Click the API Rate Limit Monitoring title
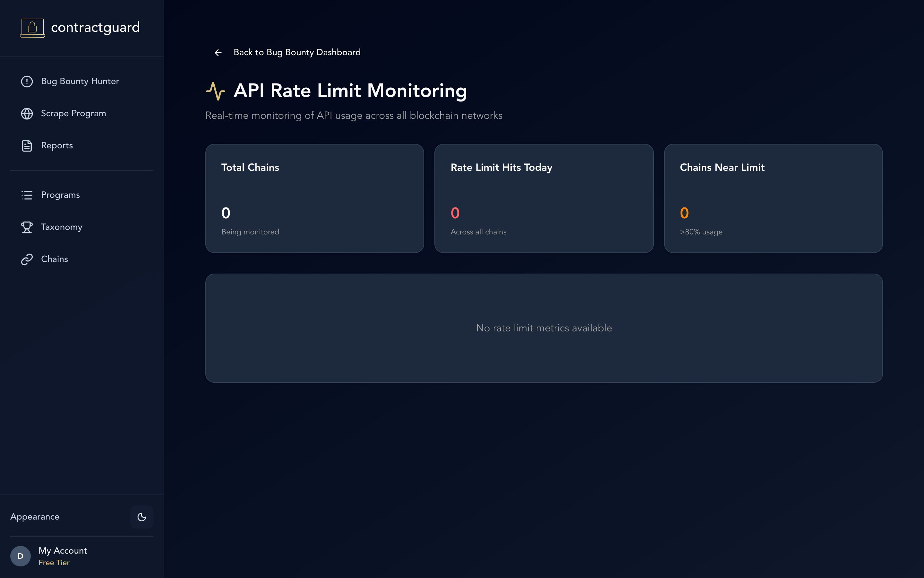Viewport: 924px width, 578px height. coord(350,91)
